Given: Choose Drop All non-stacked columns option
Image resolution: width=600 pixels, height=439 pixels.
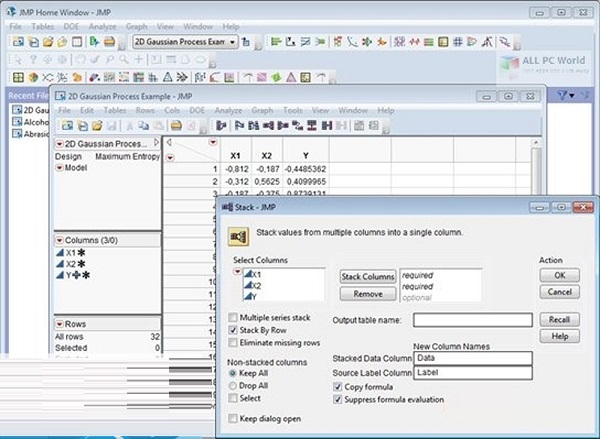Looking at the screenshot, I should click(x=232, y=385).
